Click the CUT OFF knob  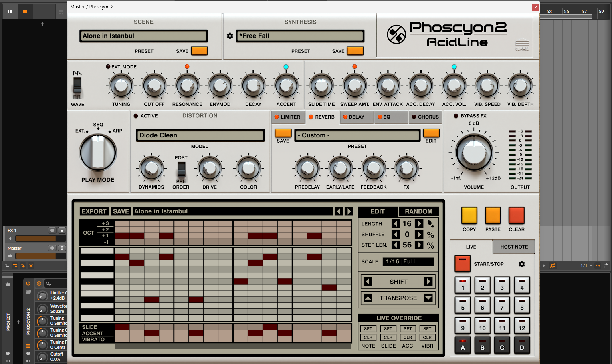click(154, 86)
